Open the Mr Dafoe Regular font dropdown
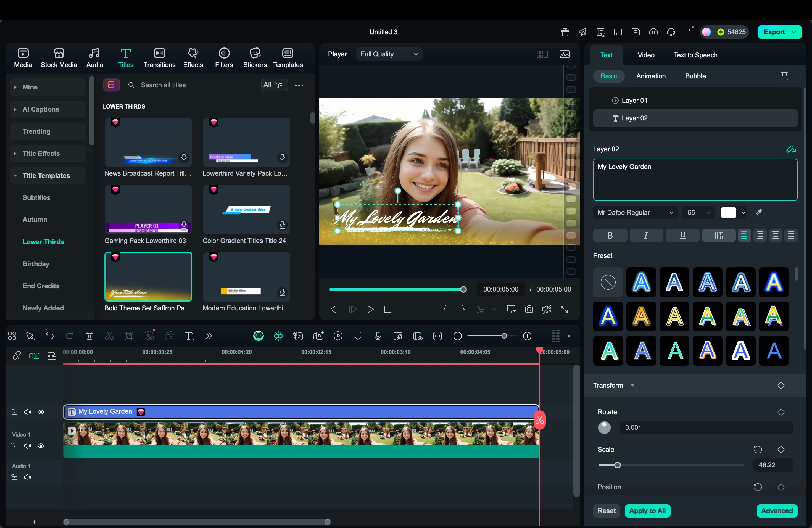This screenshot has width=812, height=528. point(635,212)
